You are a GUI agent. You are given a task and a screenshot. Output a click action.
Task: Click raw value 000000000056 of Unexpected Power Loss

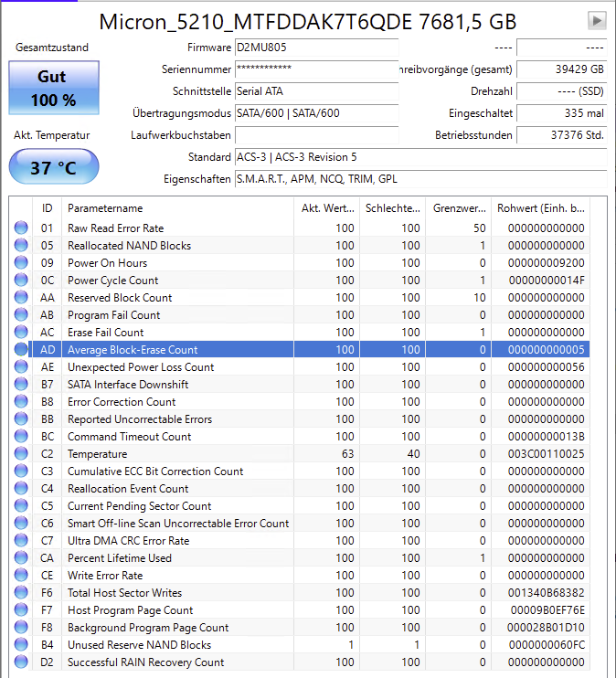tap(547, 367)
